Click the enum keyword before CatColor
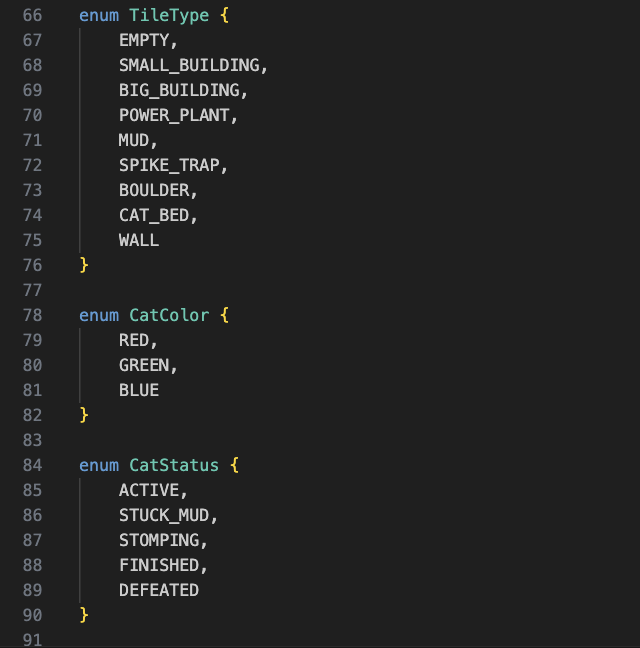 (99, 315)
